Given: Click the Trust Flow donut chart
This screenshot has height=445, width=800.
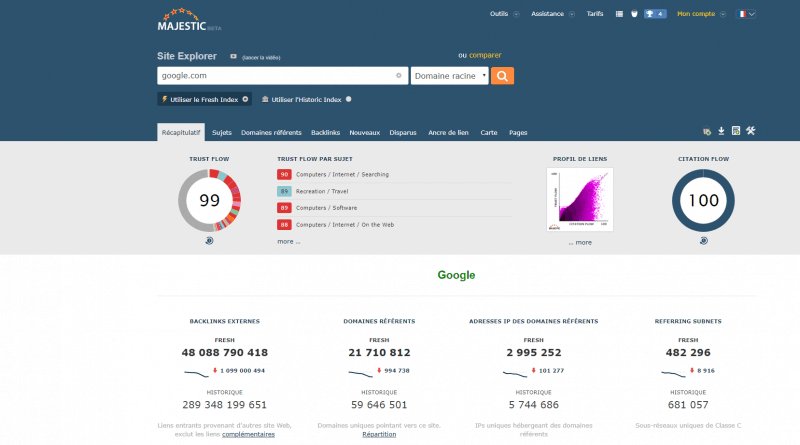Looking at the screenshot, I should click(209, 200).
